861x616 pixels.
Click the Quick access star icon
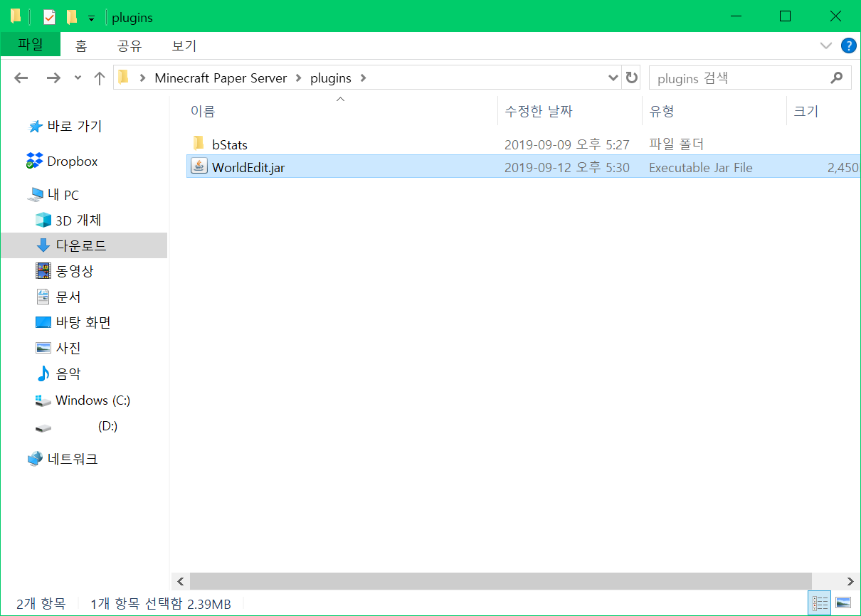click(36, 127)
